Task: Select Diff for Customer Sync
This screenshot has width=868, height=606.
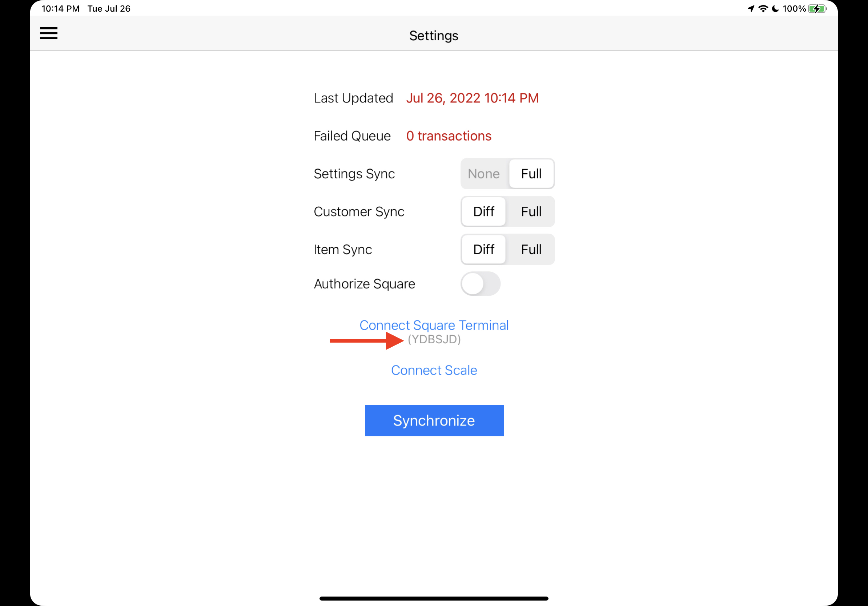Action: tap(483, 211)
